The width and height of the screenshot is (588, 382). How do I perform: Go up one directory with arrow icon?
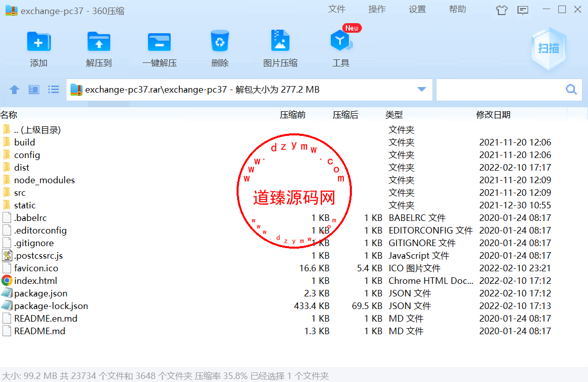pos(14,90)
